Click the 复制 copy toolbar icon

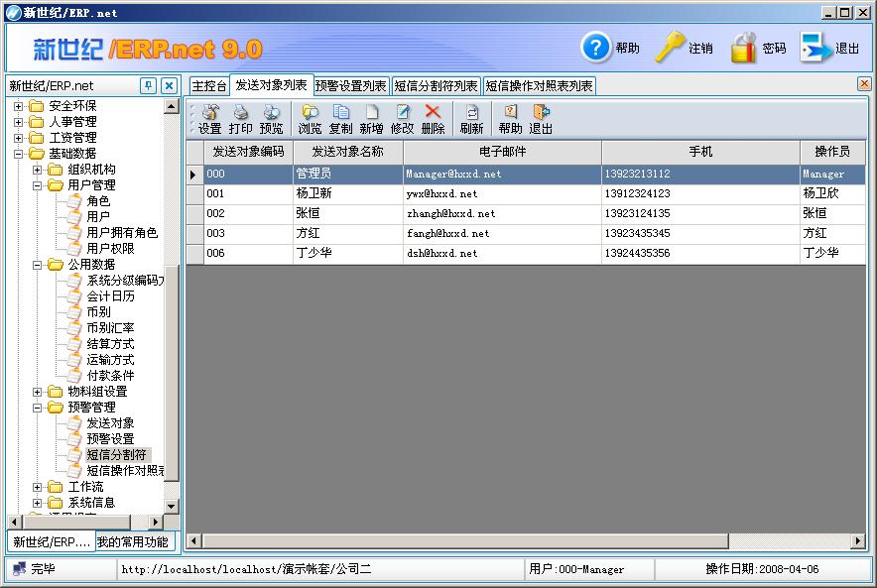[340, 120]
